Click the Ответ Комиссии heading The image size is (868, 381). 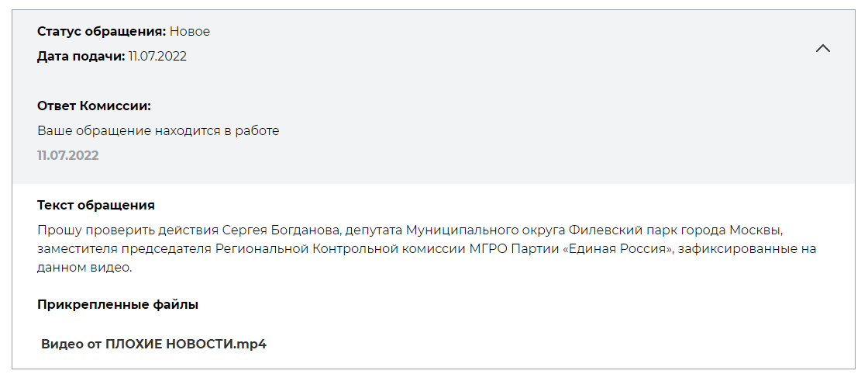point(94,106)
